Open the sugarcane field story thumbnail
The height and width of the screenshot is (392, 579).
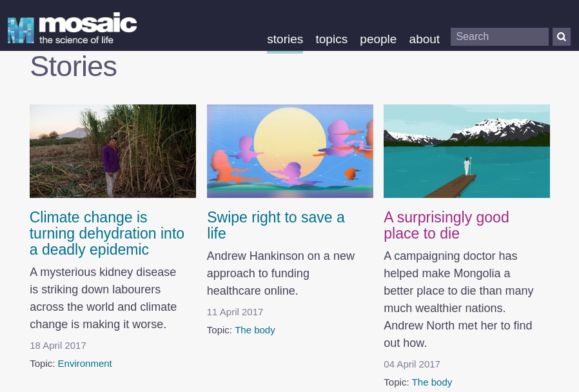pos(113,151)
